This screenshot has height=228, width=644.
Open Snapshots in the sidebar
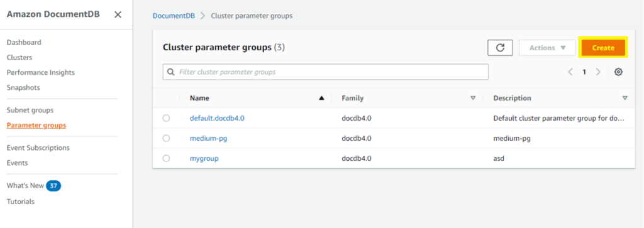point(23,87)
